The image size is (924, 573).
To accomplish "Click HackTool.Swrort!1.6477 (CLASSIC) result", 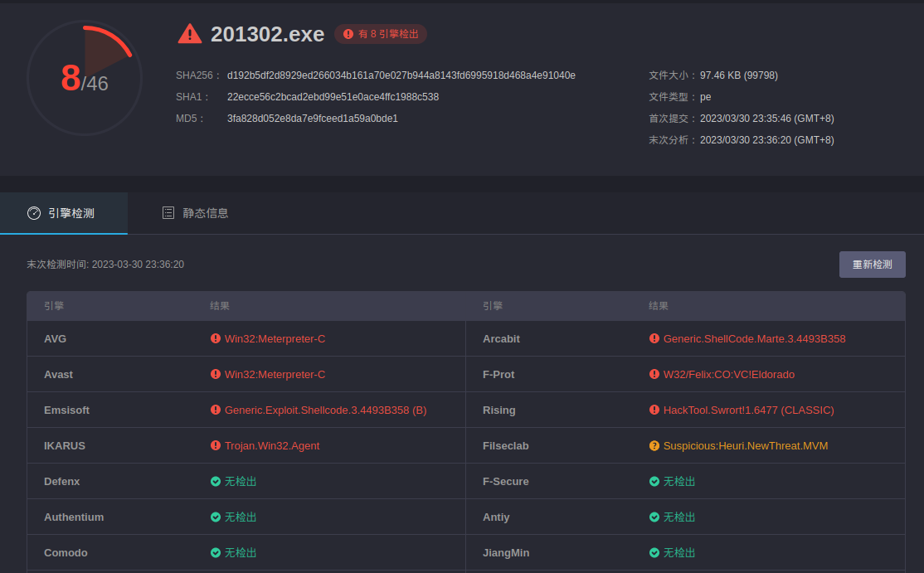I will (749, 410).
